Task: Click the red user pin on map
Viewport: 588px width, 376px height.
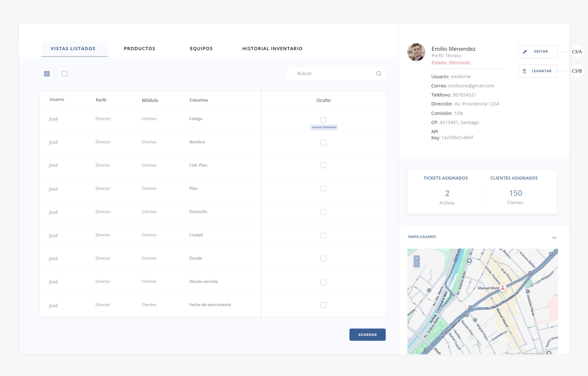Action: (x=503, y=288)
